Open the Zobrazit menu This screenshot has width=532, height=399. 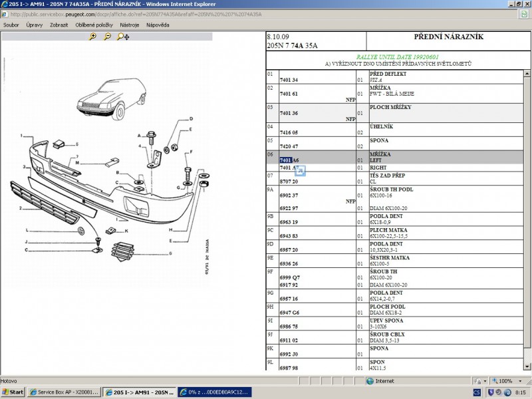click(x=59, y=25)
